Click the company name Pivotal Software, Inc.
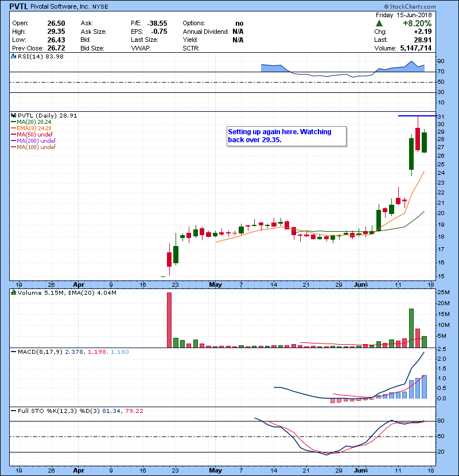The image size is (459, 476). point(60,6)
